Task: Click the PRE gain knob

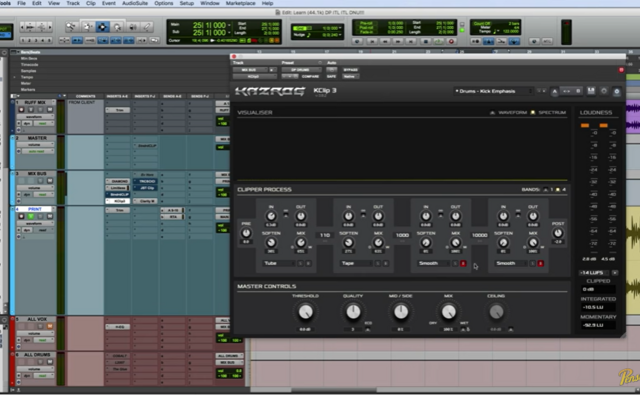Action: [246, 233]
